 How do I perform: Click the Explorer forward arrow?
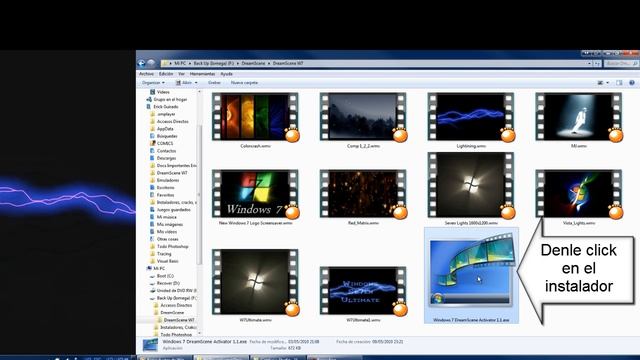coord(151,63)
